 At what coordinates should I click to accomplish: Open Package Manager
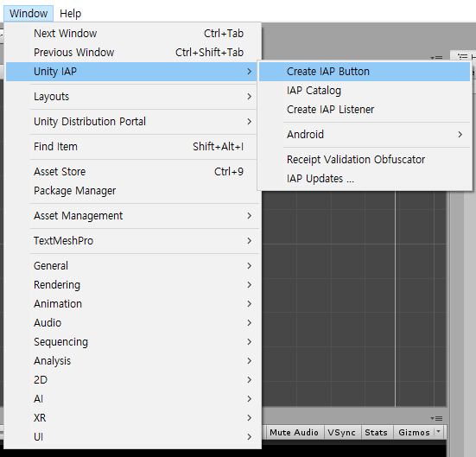point(132,191)
